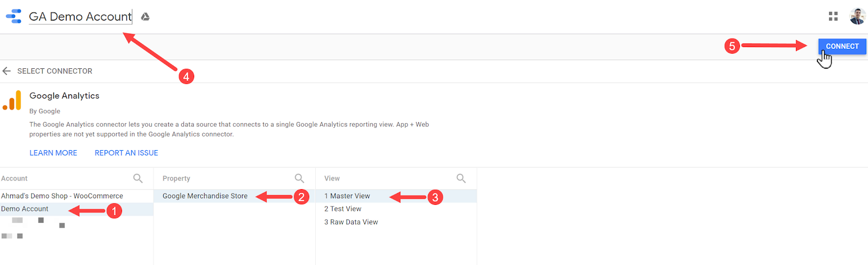The width and height of the screenshot is (868, 265).
Task: Open the user profile avatar
Action: point(857,16)
